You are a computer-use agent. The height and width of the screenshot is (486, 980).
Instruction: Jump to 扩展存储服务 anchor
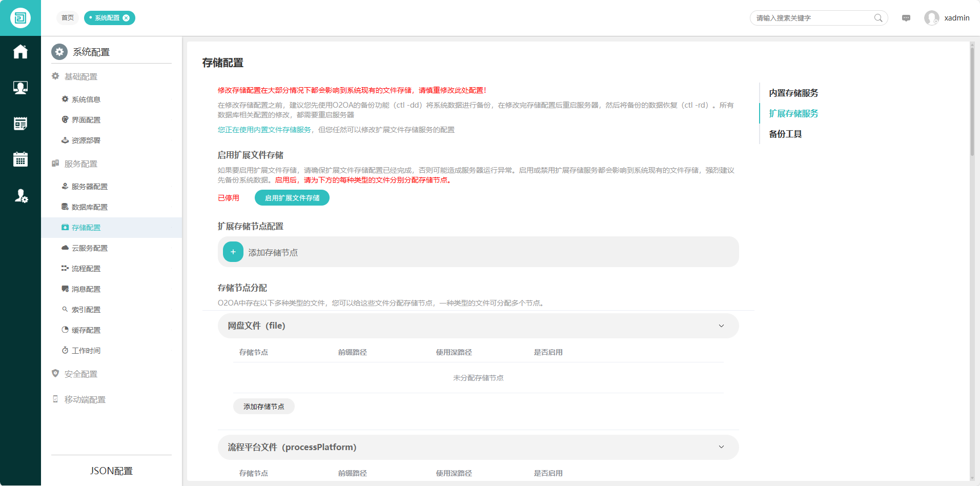pos(793,113)
